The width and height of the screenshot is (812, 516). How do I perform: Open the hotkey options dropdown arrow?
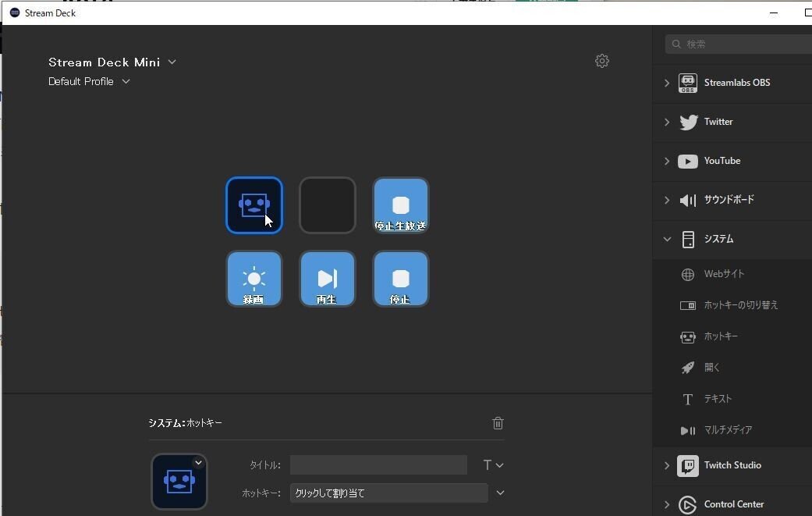[x=500, y=493]
